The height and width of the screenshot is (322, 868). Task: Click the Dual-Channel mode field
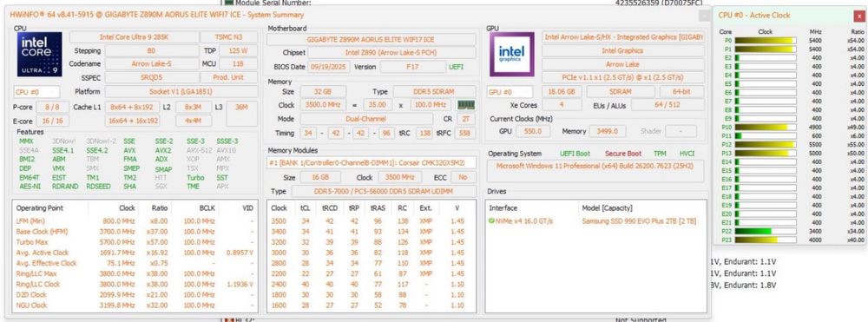[366, 118]
